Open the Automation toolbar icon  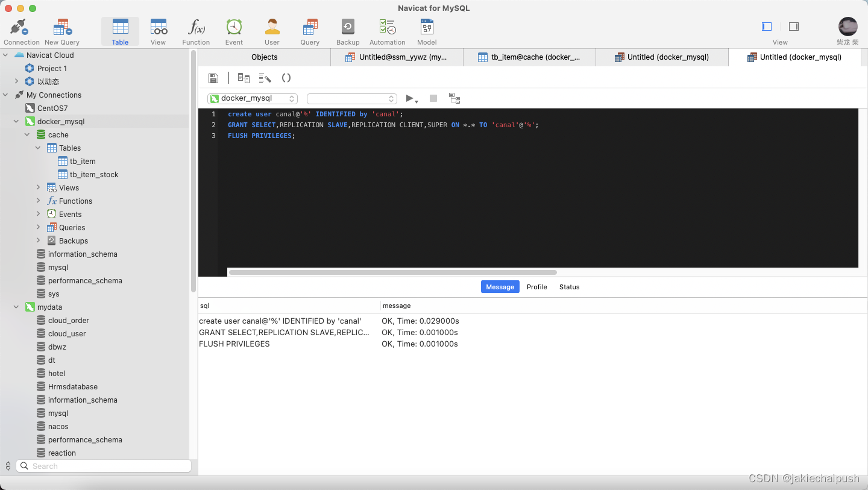click(387, 31)
